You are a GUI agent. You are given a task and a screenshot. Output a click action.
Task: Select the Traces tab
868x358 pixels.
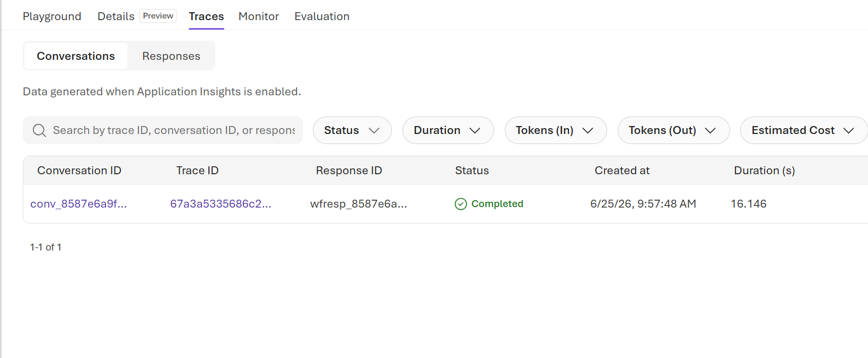[206, 16]
